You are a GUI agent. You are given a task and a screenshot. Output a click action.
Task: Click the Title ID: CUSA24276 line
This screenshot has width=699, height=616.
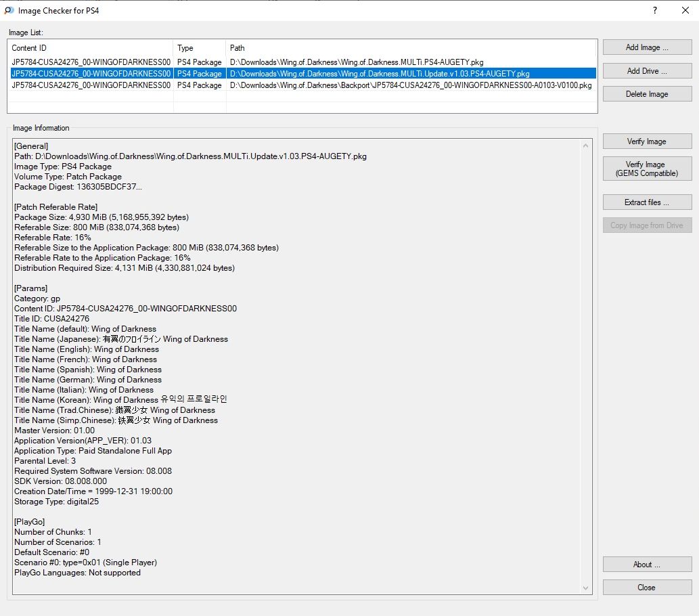(x=51, y=318)
